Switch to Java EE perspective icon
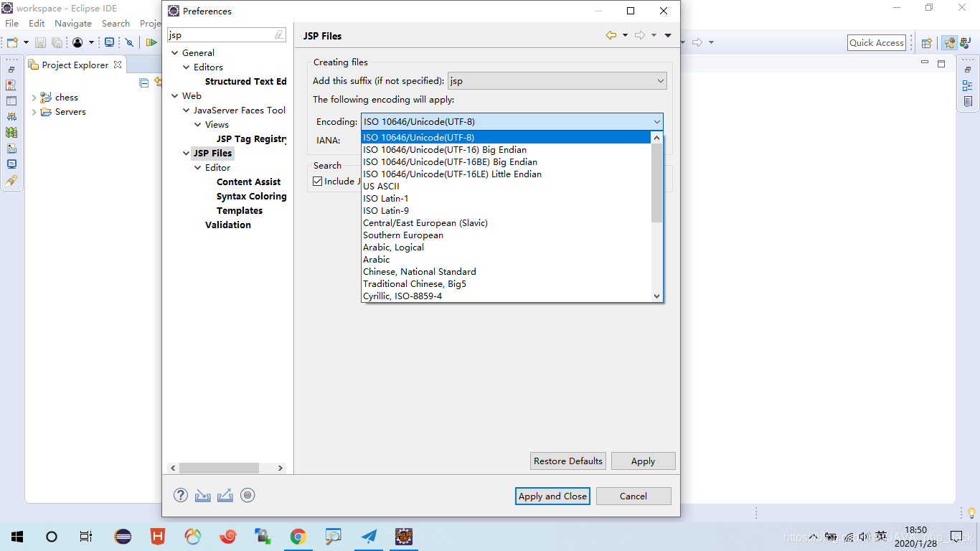Image resolution: width=980 pixels, height=551 pixels. 949,43
